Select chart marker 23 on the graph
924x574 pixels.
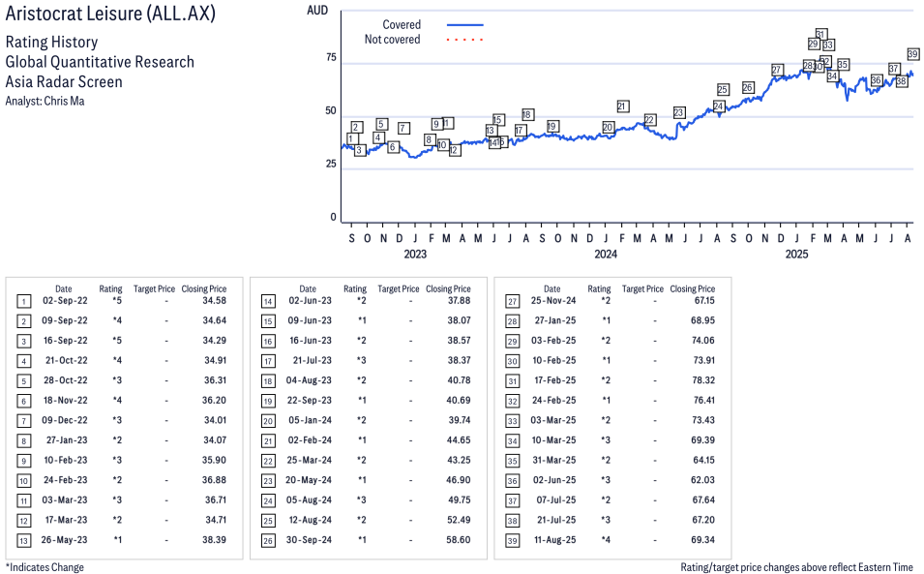tap(679, 112)
